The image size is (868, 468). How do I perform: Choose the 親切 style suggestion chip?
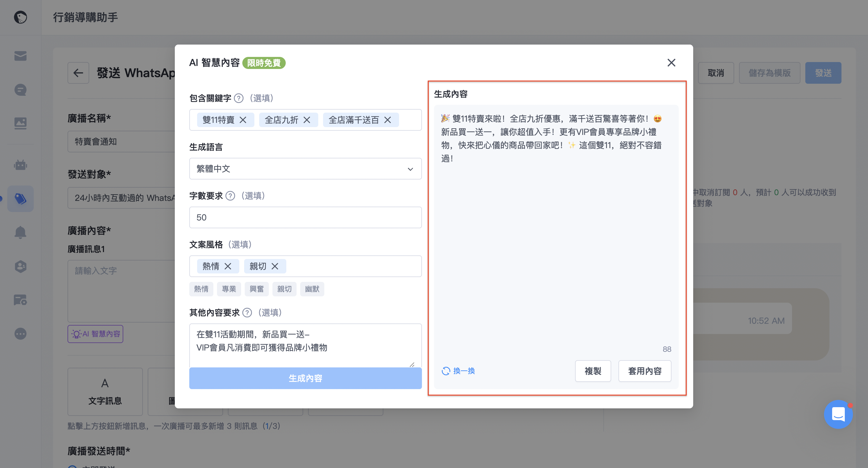(x=284, y=289)
